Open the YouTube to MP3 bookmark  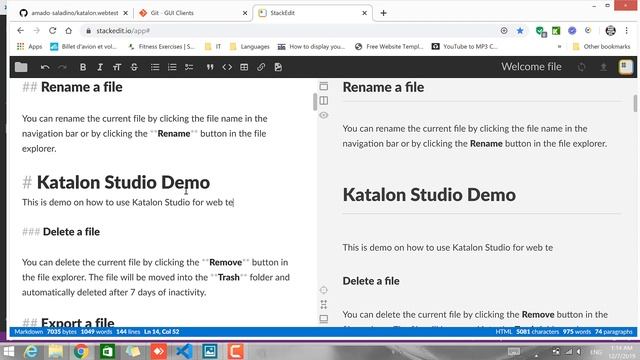pyautogui.click(x=465, y=47)
